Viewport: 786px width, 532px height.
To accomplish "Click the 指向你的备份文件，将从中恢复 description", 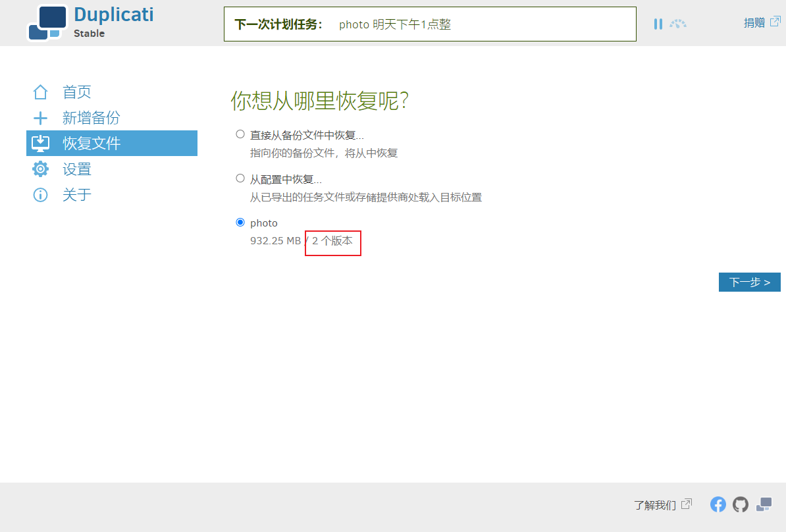I will tap(324, 153).
